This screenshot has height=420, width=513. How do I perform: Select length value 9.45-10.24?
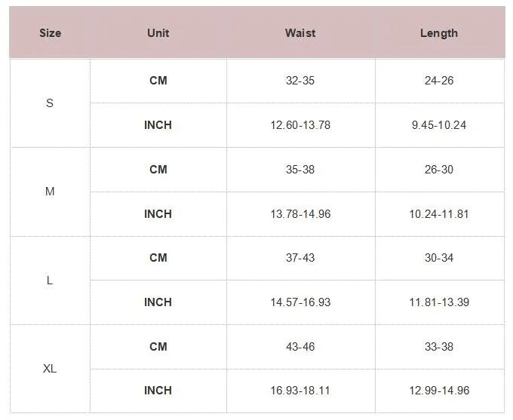tap(439, 125)
